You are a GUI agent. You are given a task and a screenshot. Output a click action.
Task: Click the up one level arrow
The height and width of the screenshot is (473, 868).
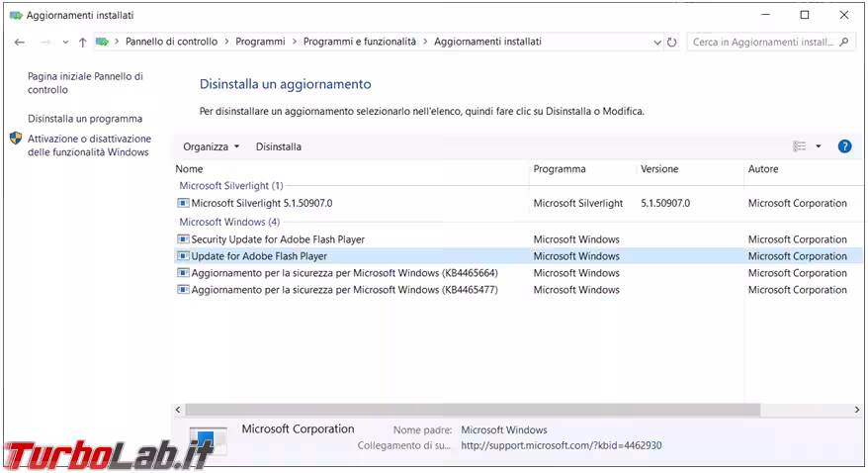[82, 43]
